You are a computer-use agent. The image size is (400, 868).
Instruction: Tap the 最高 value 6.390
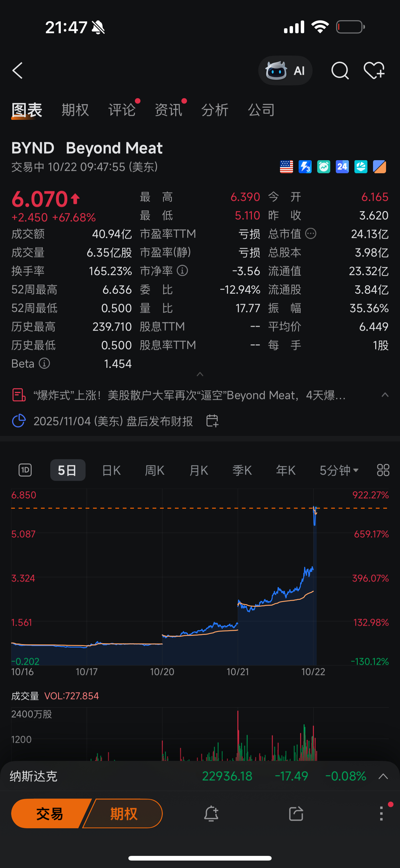point(245,197)
